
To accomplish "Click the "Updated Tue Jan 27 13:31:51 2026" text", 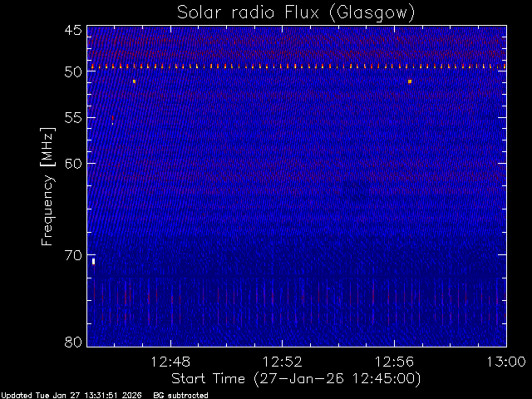I will pyautogui.click(x=71, y=396).
